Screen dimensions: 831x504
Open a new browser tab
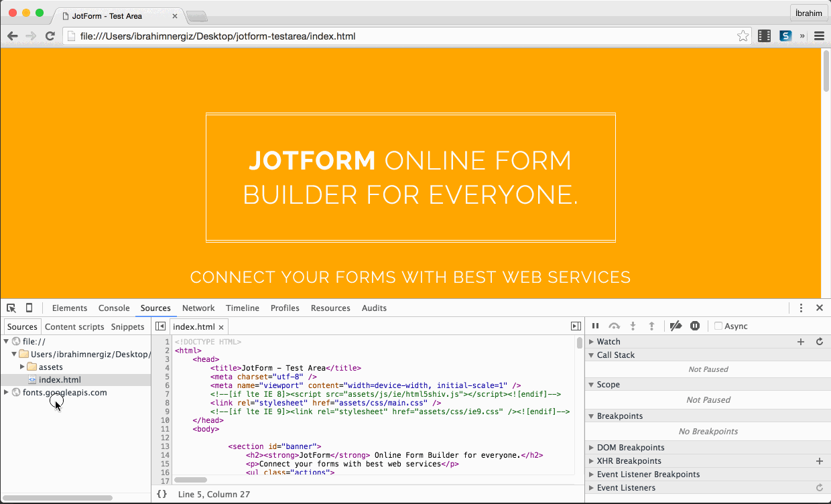(196, 16)
